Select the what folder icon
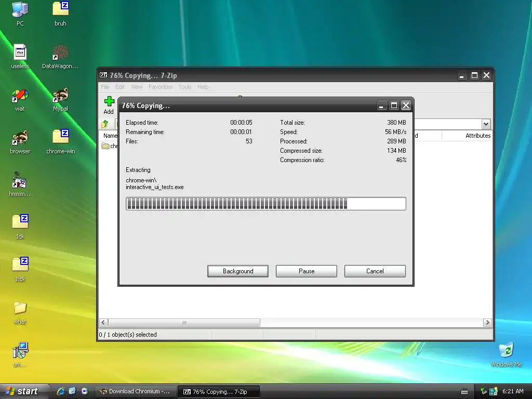Screen dimensions: 532x399 click(x=20, y=312)
